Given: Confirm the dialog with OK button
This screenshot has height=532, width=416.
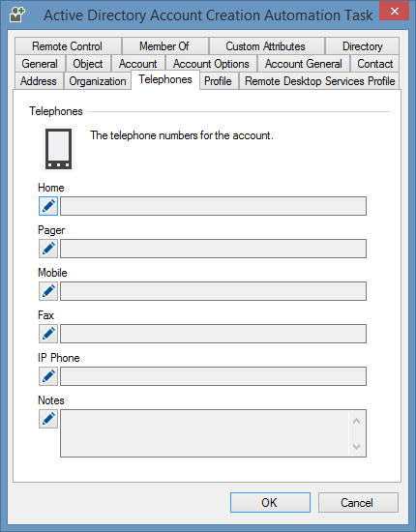Looking at the screenshot, I should pyautogui.click(x=270, y=502).
